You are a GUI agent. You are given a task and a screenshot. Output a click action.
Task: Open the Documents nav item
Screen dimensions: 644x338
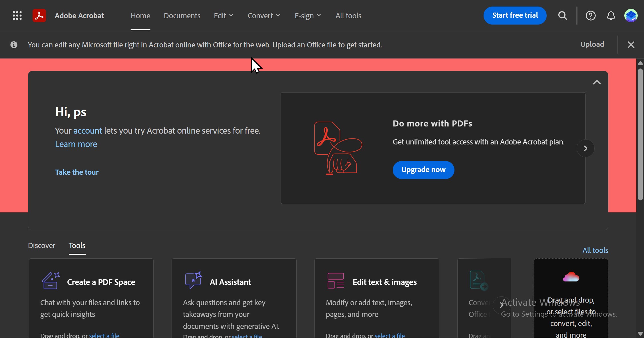[182, 15]
